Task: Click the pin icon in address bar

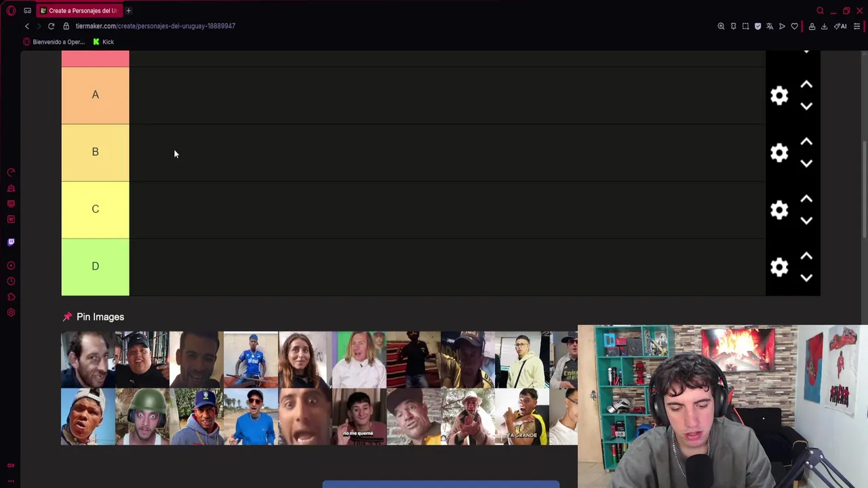Action: [x=733, y=26]
